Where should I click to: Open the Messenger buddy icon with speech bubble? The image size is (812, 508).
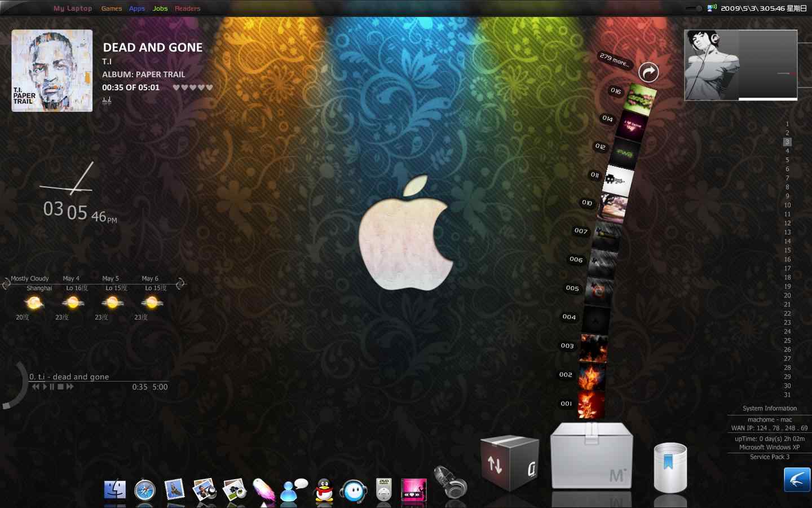[294, 489]
